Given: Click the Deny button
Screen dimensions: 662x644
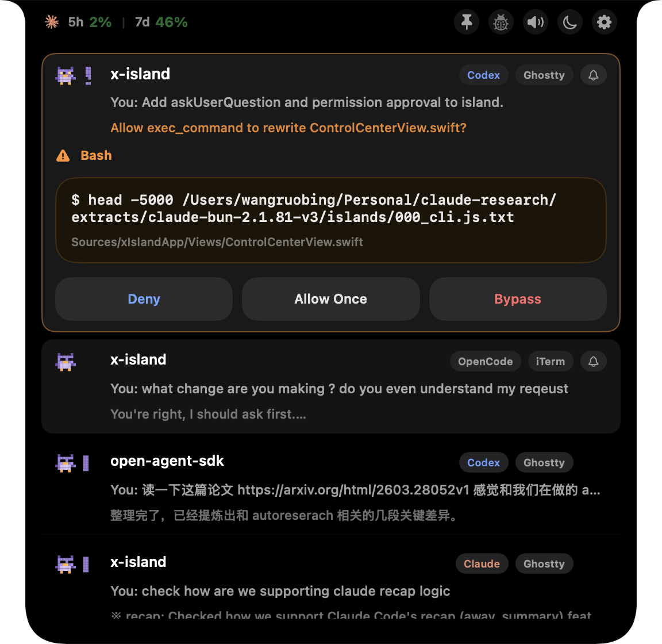Looking at the screenshot, I should tap(144, 299).
